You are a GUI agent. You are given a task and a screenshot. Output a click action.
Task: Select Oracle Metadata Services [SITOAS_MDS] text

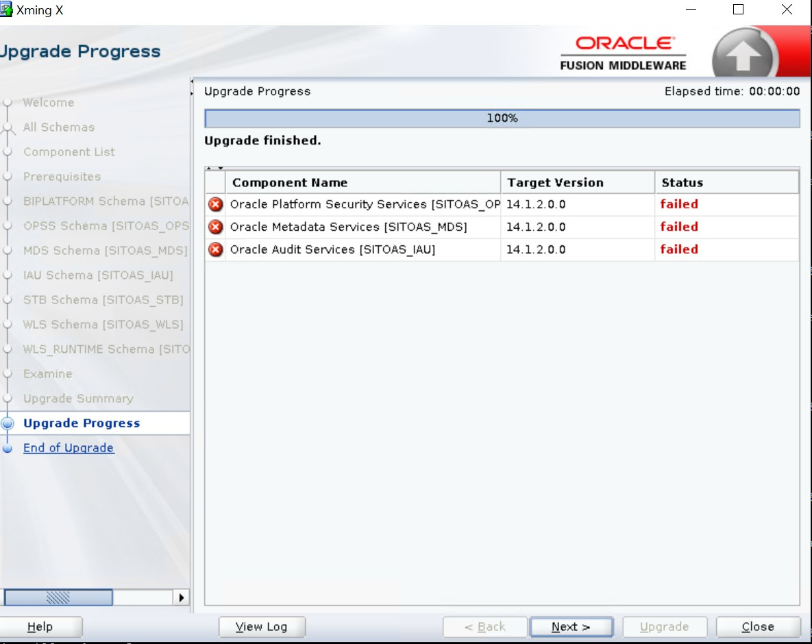click(349, 227)
